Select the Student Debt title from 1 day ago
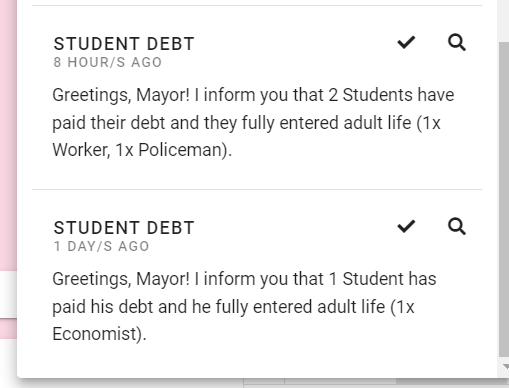 click(x=124, y=228)
